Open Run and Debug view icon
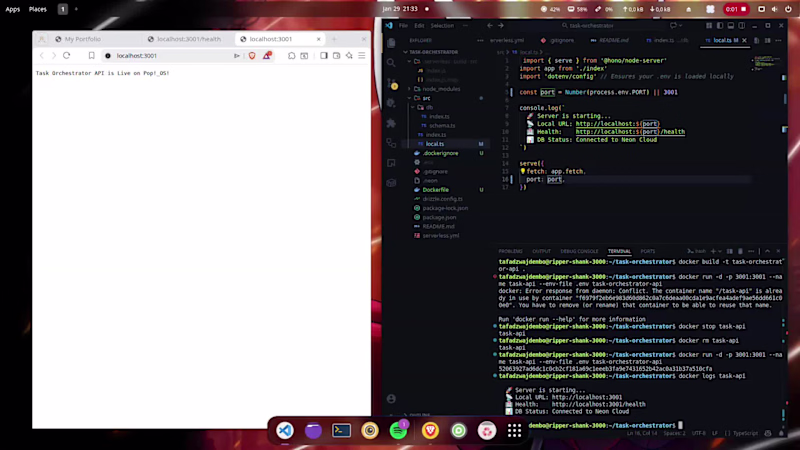Image resolution: width=800 pixels, height=450 pixels. (391, 103)
